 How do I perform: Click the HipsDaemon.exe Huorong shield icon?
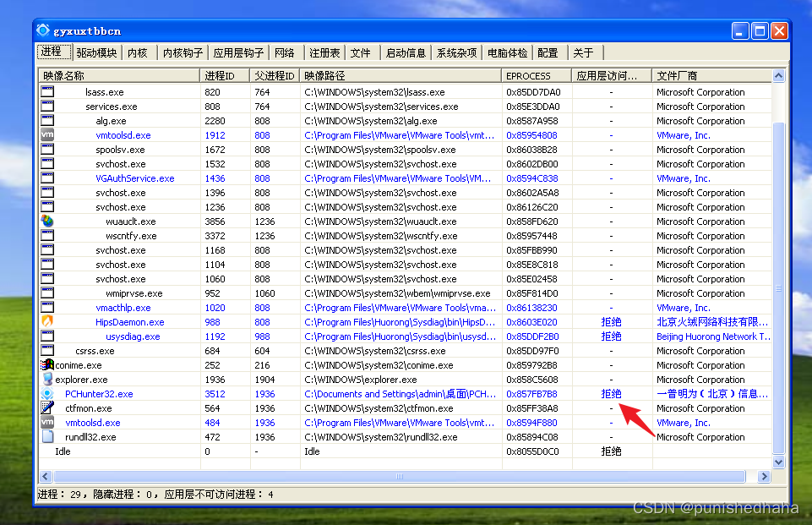[47, 322]
